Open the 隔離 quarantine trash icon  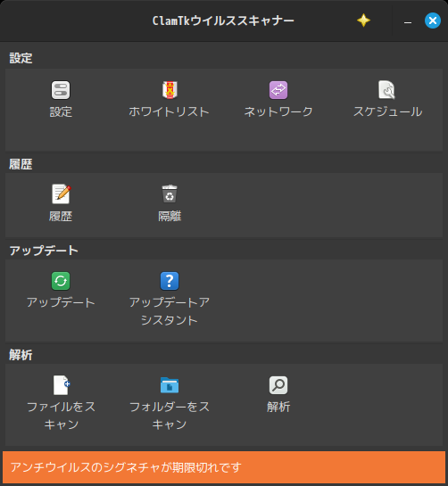pos(170,194)
